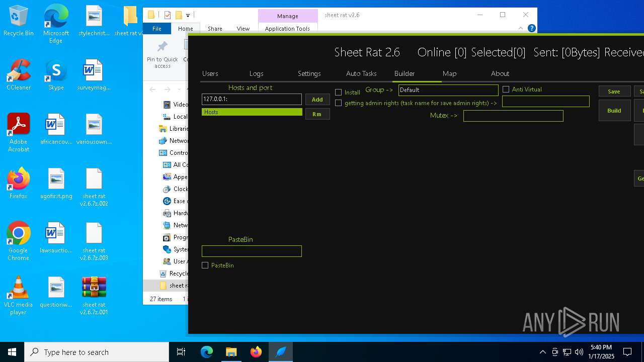Click the Mutex input field

coord(513,116)
